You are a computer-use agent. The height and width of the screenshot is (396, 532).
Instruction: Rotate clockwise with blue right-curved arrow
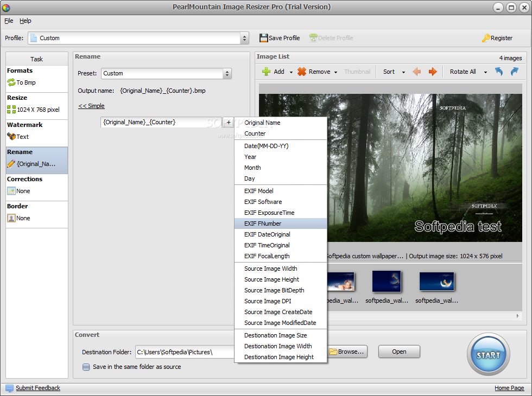tap(515, 72)
